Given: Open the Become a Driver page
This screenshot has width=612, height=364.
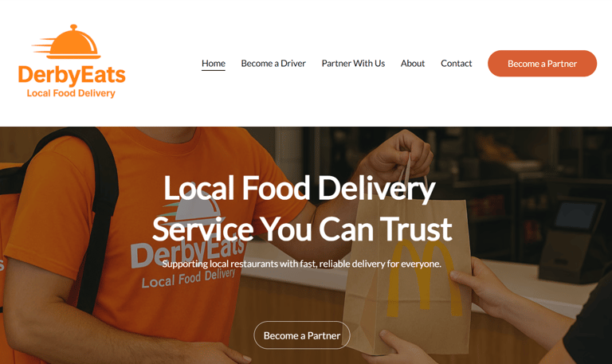Looking at the screenshot, I should click(273, 63).
